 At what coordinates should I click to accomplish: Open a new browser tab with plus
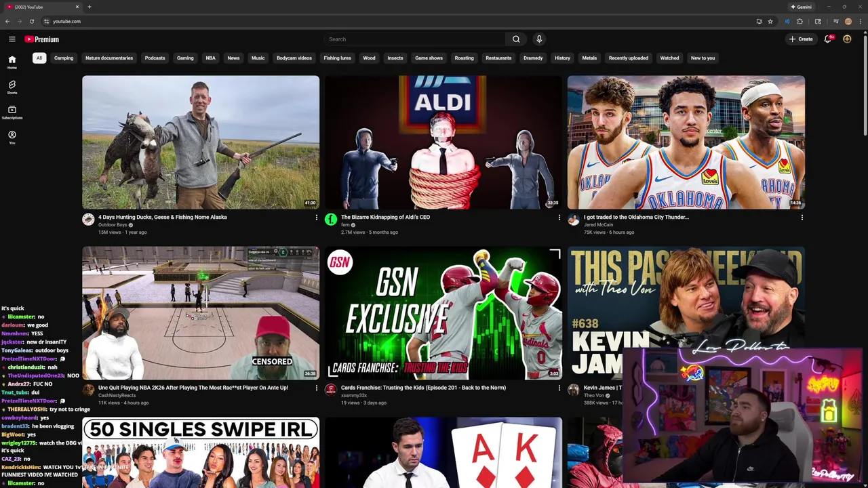coord(90,7)
